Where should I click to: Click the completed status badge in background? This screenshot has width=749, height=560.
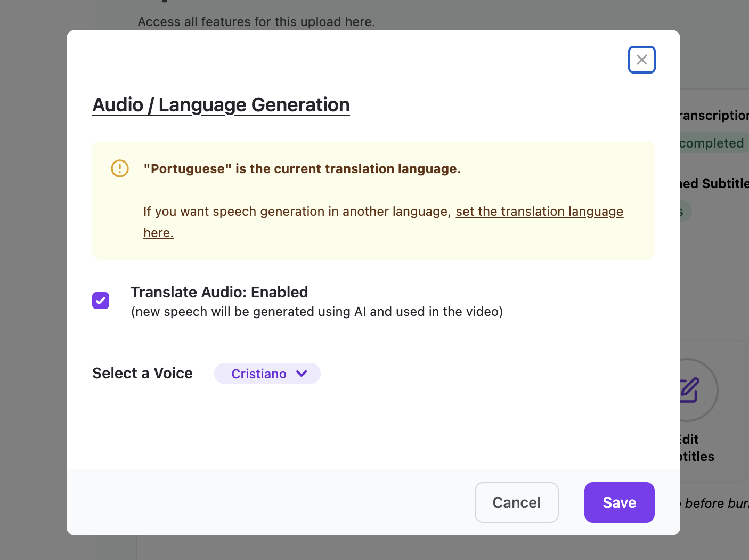point(713,143)
